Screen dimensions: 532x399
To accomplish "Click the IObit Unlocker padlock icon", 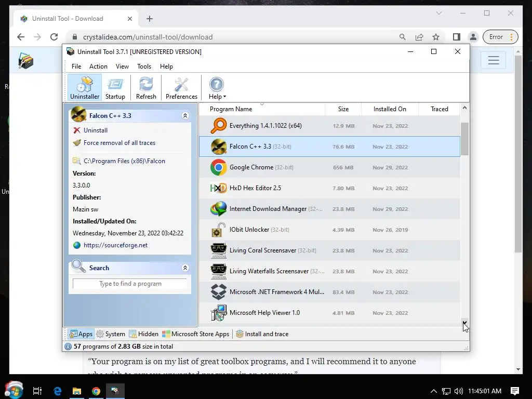I will click(219, 230).
